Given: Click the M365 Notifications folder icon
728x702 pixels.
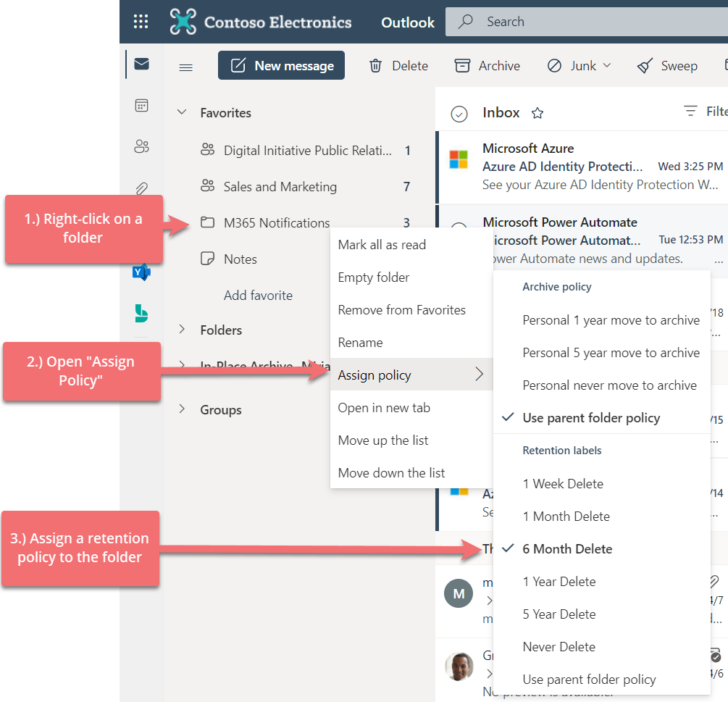Looking at the screenshot, I should tap(207, 222).
